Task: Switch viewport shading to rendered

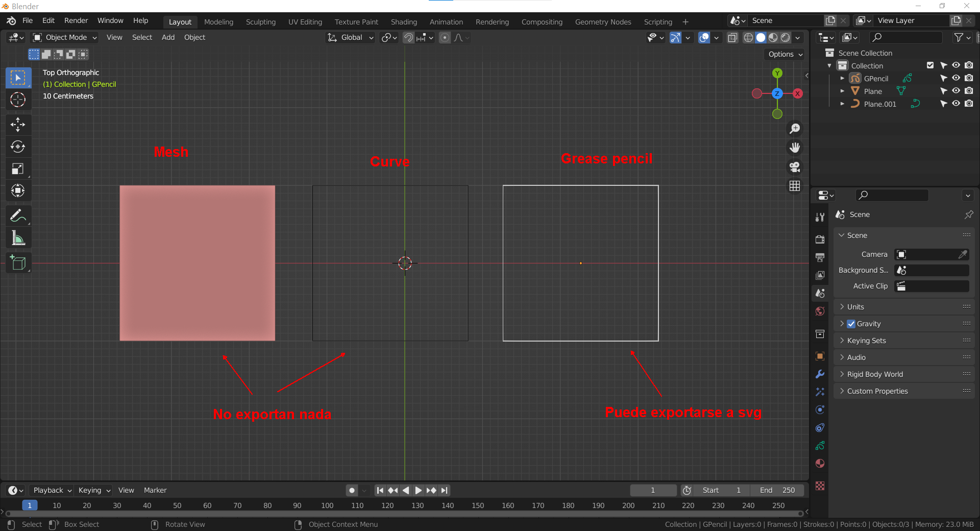Action: click(x=786, y=37)
